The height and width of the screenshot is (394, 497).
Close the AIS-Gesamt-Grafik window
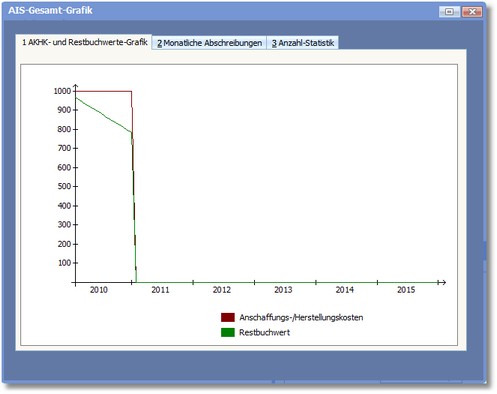[472, 12]
